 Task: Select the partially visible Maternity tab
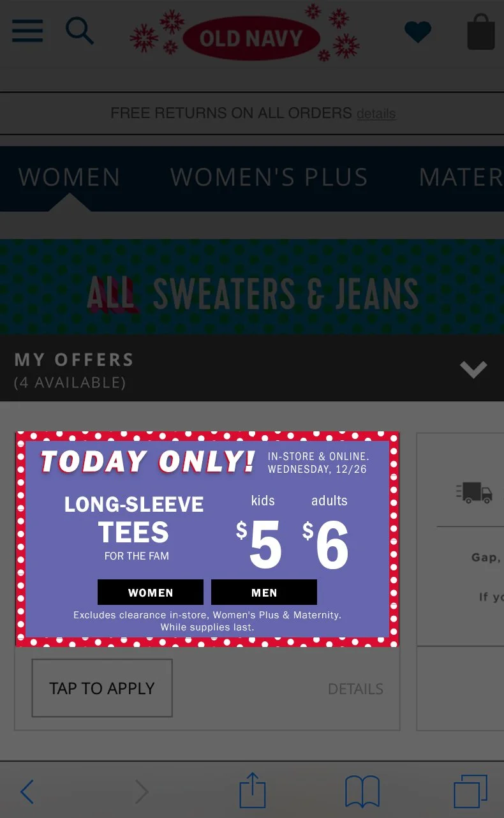(x=461, y=177)
